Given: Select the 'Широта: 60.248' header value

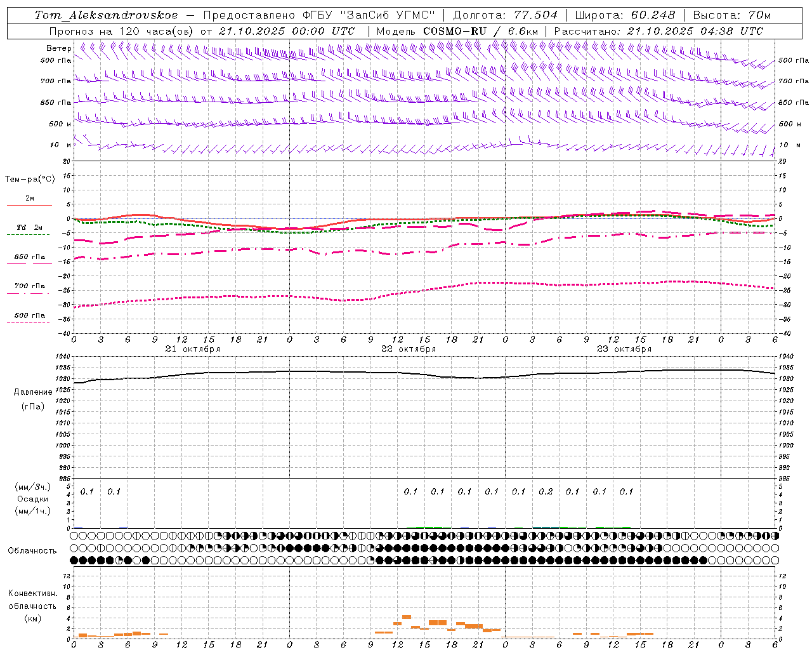Looking at the screenshot, I should click(625, 15).
